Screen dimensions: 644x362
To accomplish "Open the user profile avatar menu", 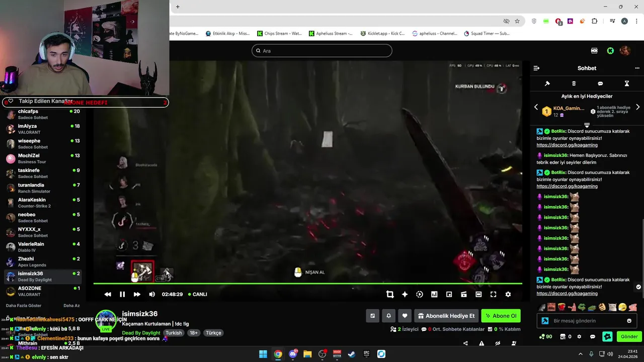I will [x=625, y=50].
